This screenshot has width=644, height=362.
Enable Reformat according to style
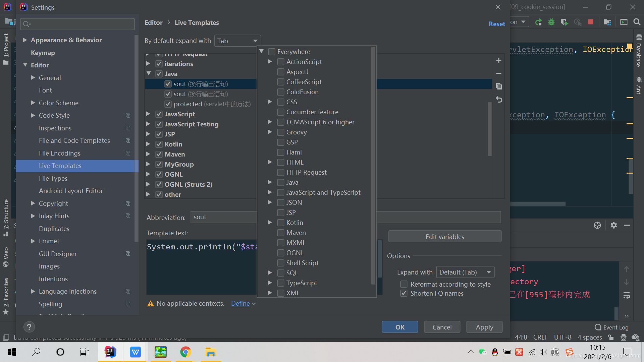pyautogui.click(x=404, y=284)
